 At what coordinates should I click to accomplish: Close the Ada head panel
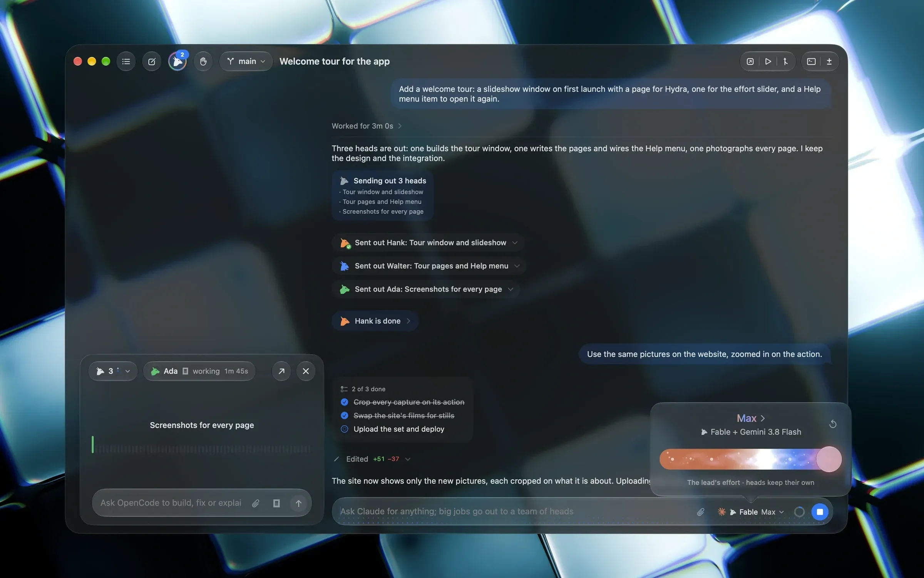(306, 371)
